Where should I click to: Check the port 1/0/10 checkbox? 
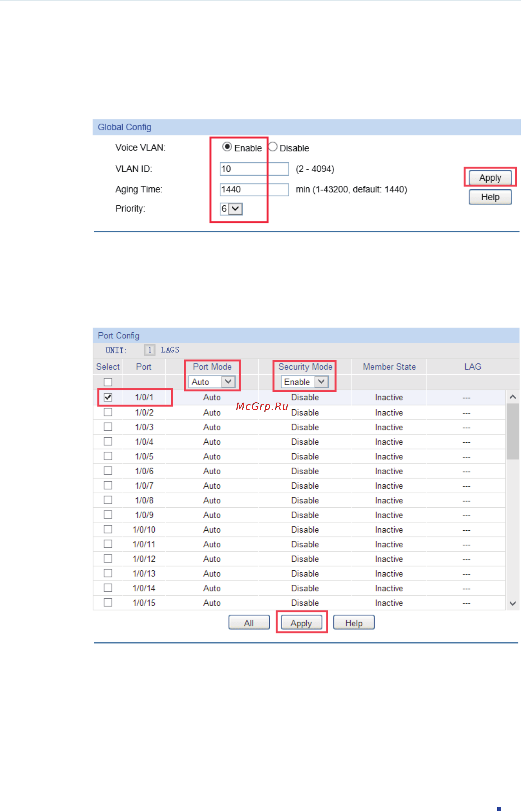pos(108,529)
